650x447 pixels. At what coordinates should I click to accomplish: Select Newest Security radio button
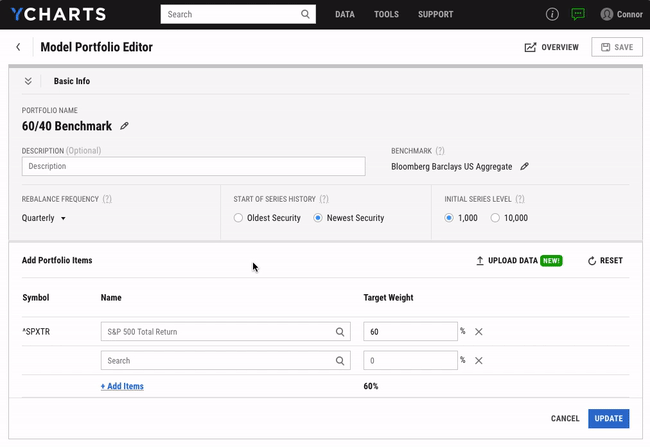318,218
